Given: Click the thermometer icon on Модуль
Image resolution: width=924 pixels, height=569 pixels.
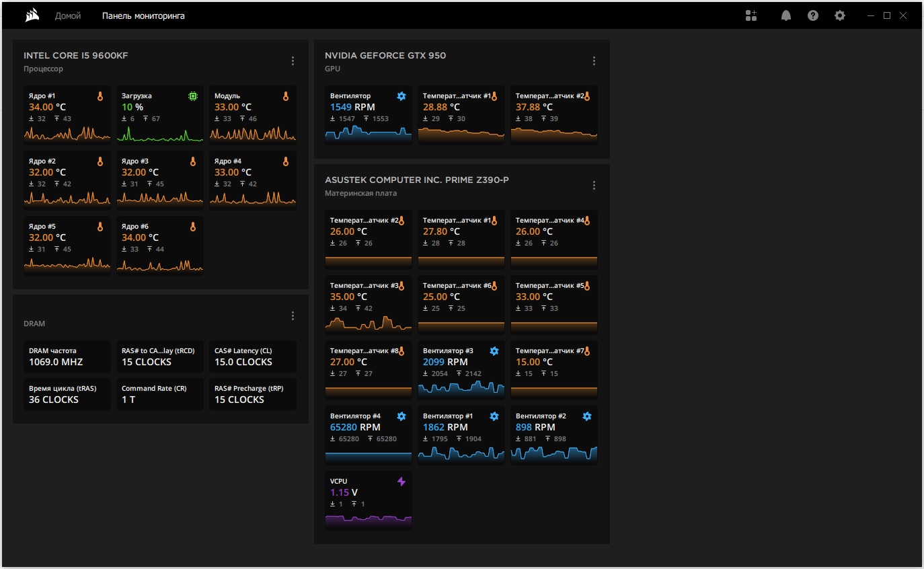Looking at the screenshot, I should pyautogui.click(x=286, y=96).
